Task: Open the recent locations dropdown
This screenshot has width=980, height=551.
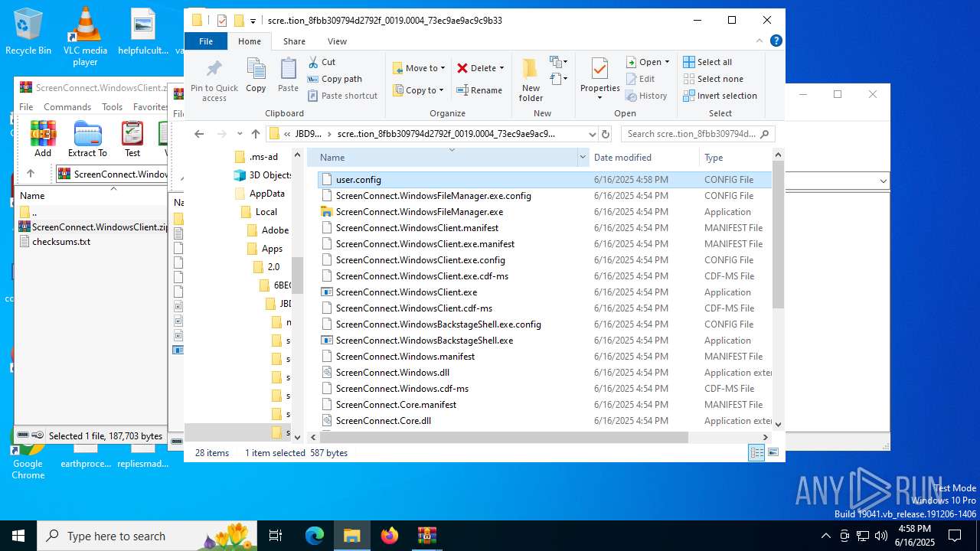Action: [240, 134]
